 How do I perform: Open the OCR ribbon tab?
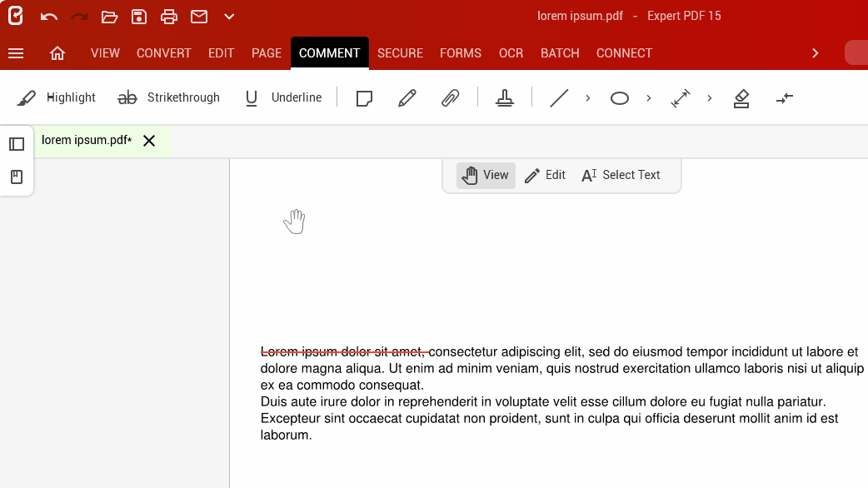511,53
